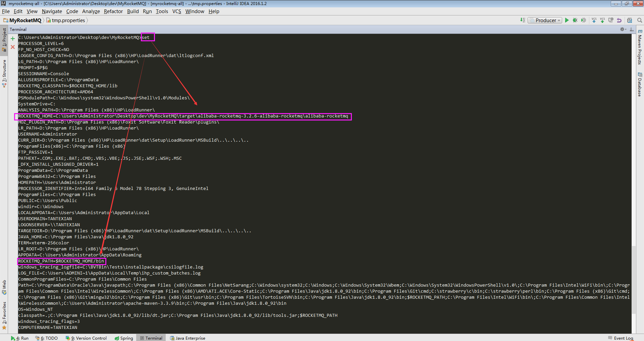Close the terminal session with red X

click(13, 47)
